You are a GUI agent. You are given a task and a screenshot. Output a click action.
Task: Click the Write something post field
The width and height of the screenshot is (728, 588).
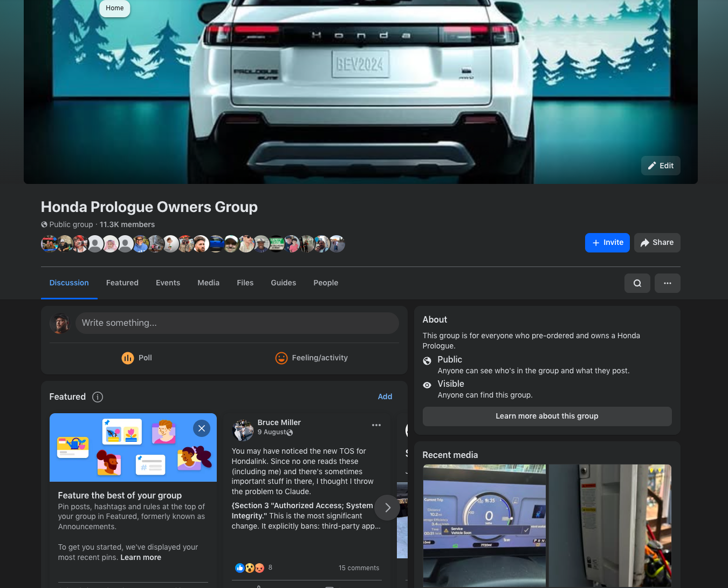click(237, 323)
